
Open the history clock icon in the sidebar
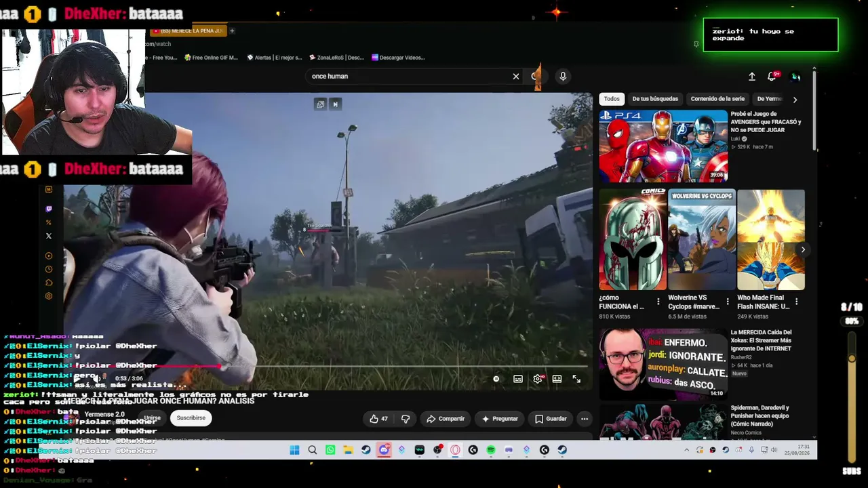tap(48, 269)
